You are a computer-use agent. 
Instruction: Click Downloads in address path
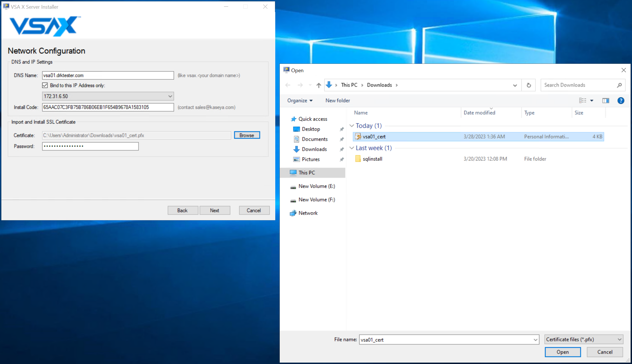(379, 85)
